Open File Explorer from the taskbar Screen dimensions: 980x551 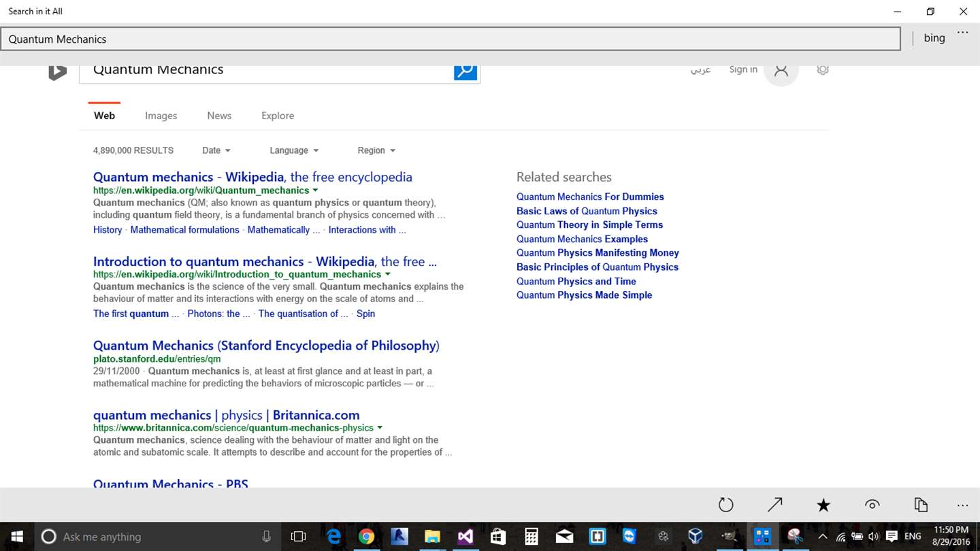click(x=432, y=537)
